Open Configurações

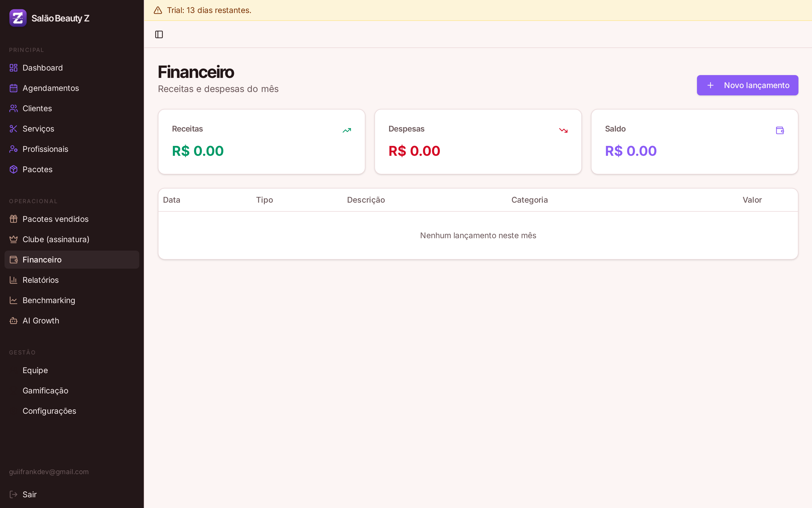coord(72,411)
